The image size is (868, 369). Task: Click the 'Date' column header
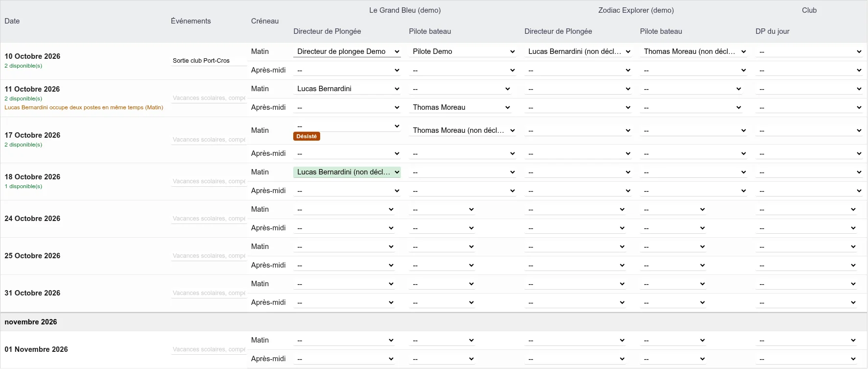tap(12, 21)
